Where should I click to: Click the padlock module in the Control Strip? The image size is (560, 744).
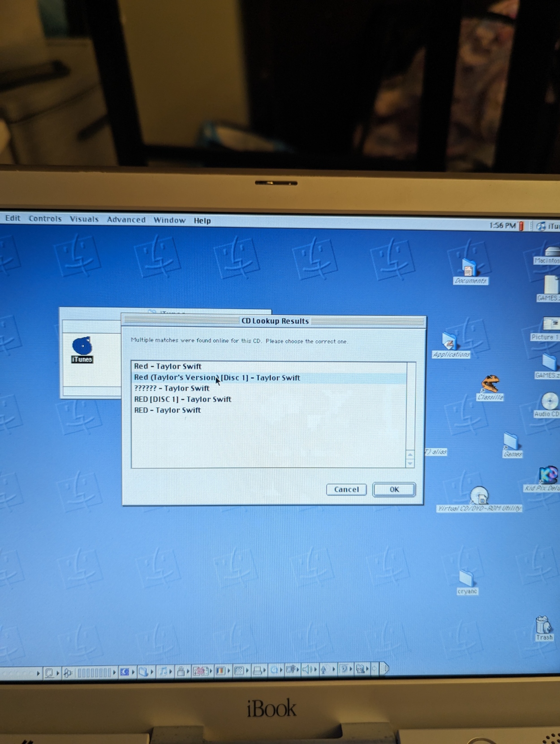click(181, 671)
